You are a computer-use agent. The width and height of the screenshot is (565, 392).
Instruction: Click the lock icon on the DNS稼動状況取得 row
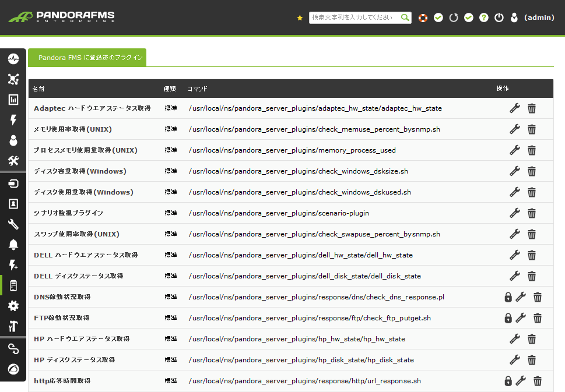coord(508,297)
